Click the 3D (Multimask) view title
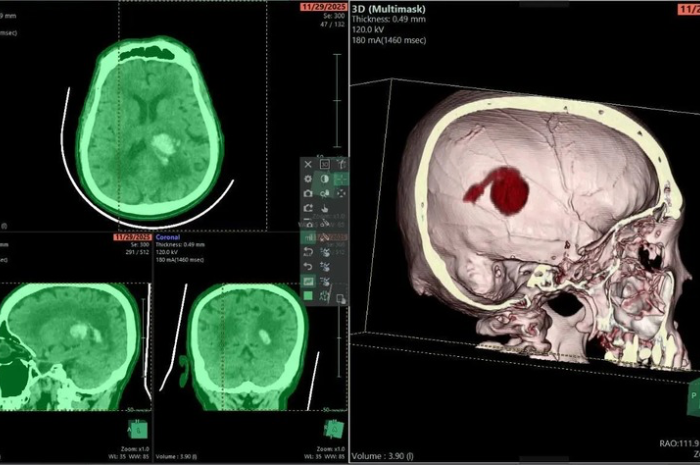This screenshot has height=465, width=700. pyautogui.click(x=390, y=8)
